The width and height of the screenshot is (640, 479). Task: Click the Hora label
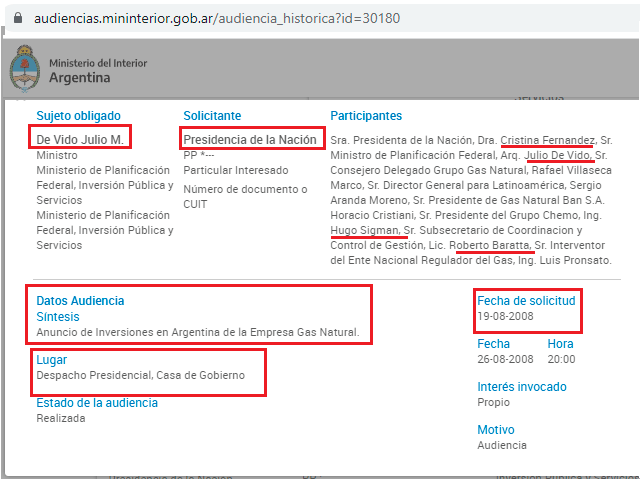pos(560,344)
